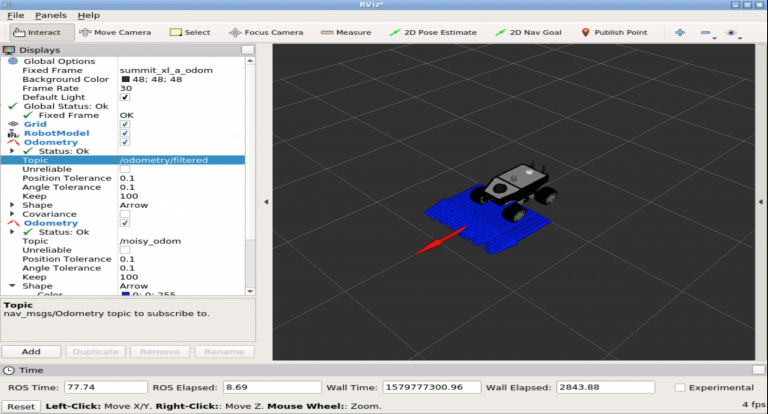
Task: Click the Remove button
Action: (x=160, y=352)
